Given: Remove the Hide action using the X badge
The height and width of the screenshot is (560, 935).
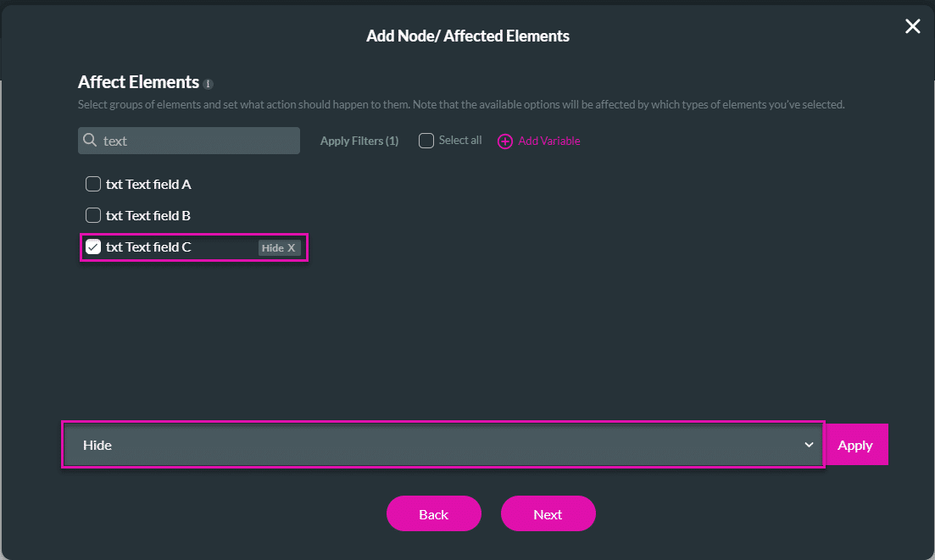Looking at the screenshot, I should tap(292, 247).
